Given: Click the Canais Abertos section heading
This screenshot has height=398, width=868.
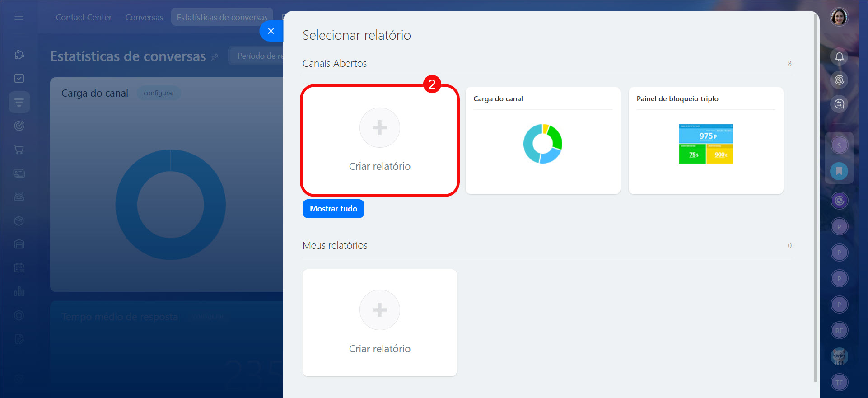Looking at the screenshot, I should pyautogui.click(x=335, y=63).
